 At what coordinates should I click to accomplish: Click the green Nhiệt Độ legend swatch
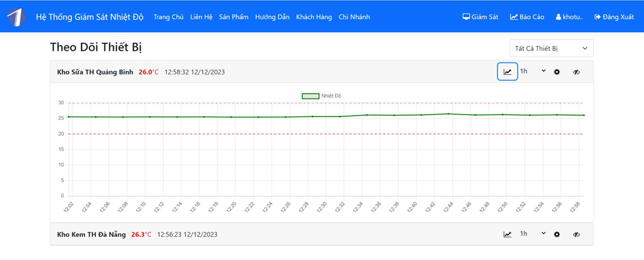point(310,96)
